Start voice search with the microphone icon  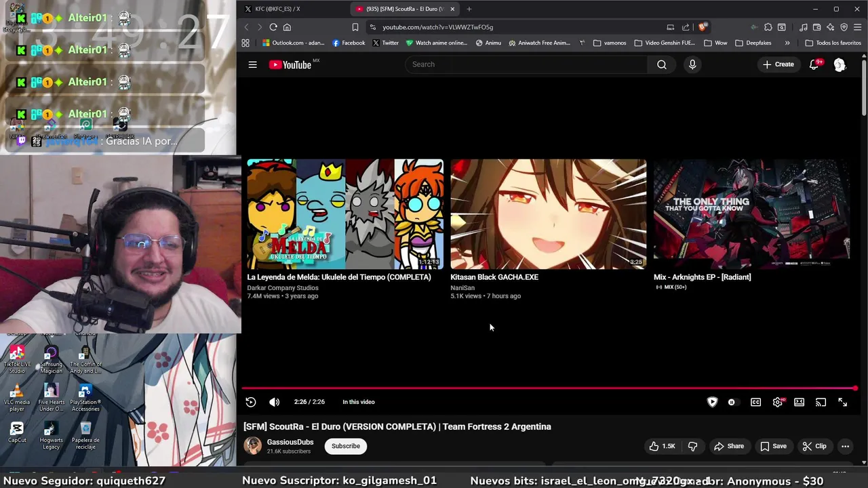point(692,64)
